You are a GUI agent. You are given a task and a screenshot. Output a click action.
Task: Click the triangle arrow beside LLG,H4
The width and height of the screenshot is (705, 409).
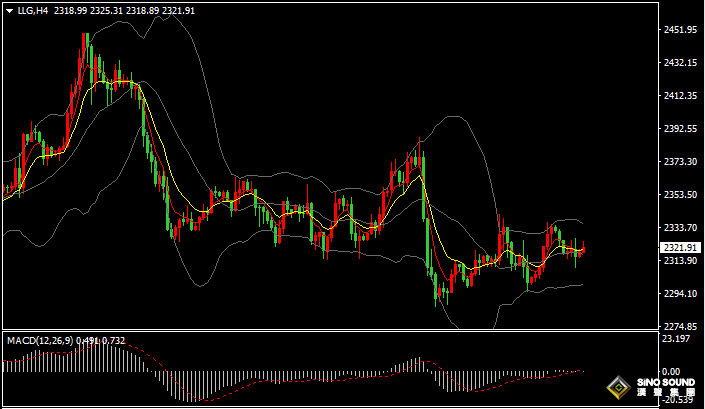click(x=9, y=10)
